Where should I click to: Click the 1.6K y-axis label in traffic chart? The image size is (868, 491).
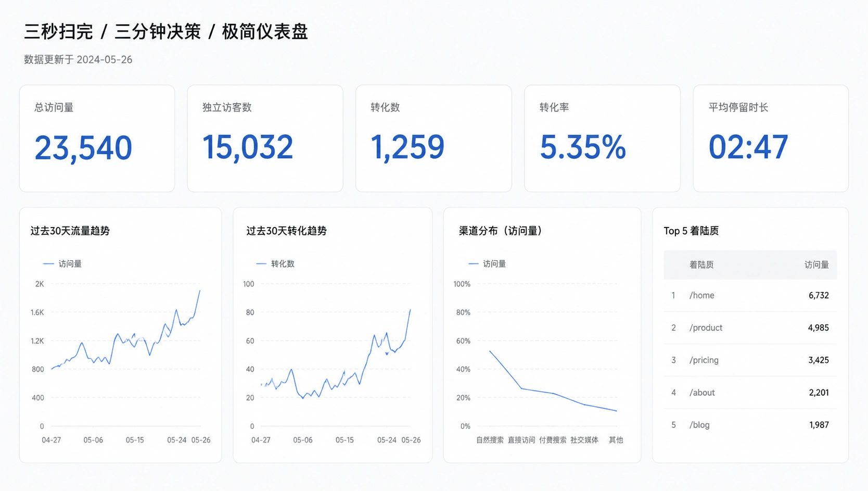click(x=37, y=312)
